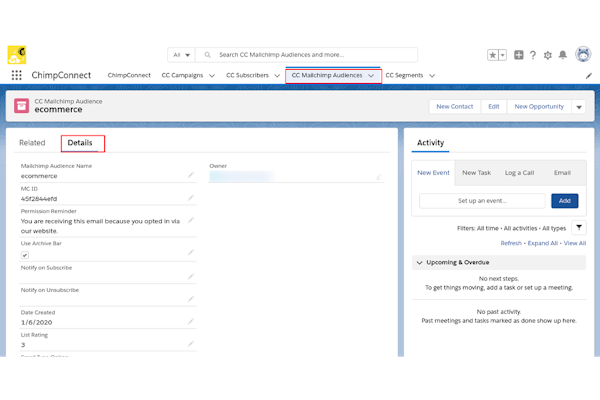Viewport: 600px width, 400px height.
Task: Toggle the Use Archive Bar checkbox
Action: pyautogui.click(x=25, y=255)
